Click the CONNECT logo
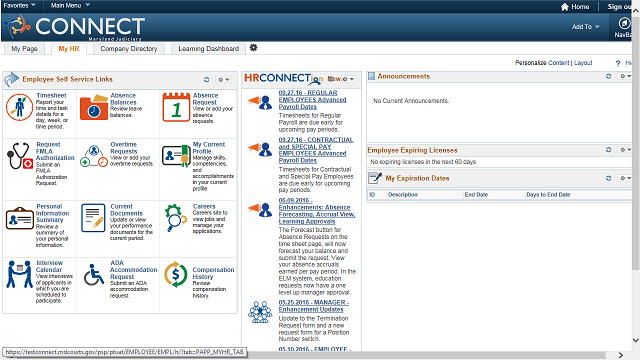 point(74,27)
